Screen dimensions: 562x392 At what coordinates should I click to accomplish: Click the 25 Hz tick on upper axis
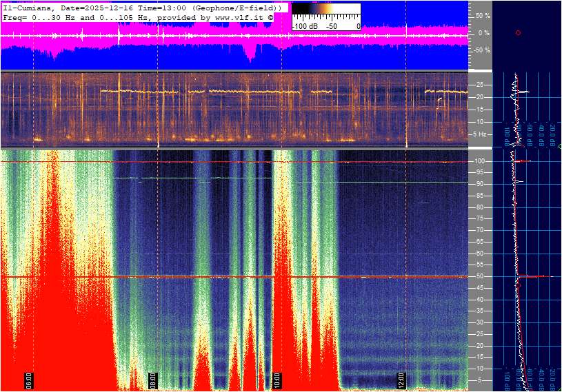(479, 85)
